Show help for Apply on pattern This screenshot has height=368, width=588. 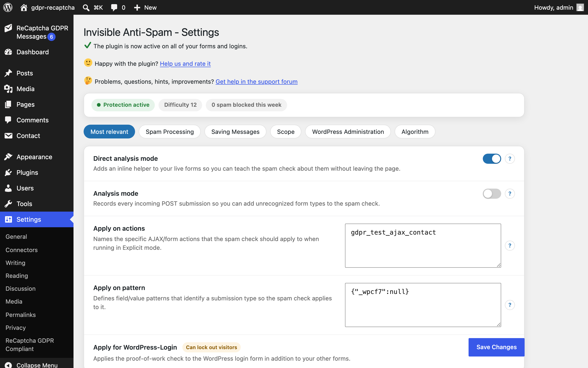pos(510,305)
